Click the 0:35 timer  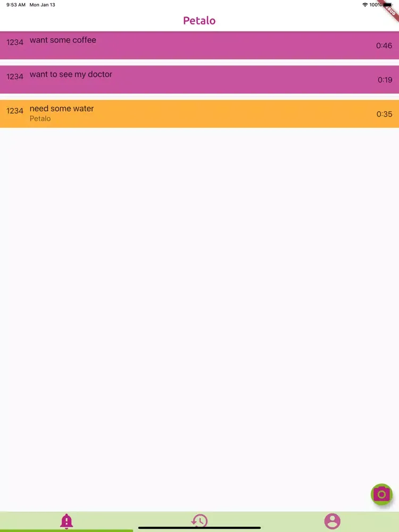point(385,114)
